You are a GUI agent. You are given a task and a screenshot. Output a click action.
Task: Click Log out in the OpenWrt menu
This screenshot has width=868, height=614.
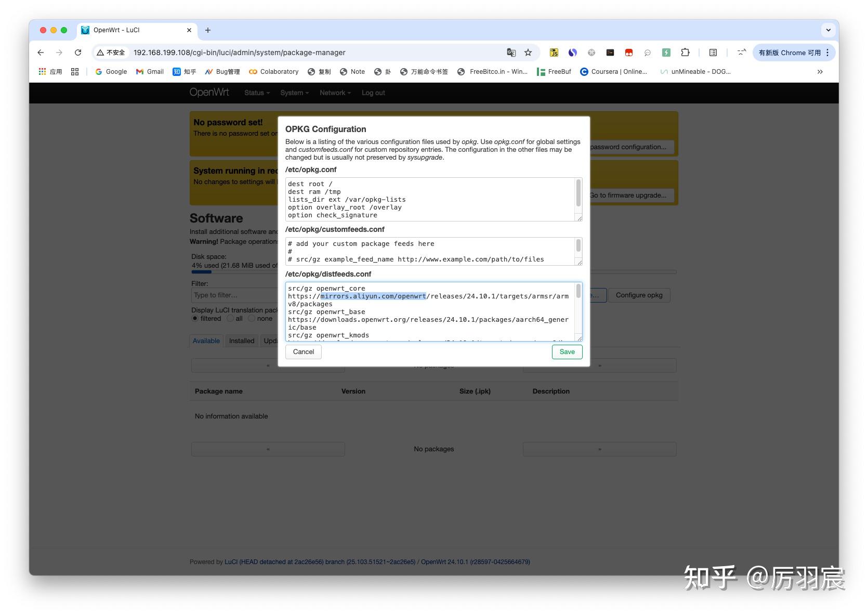373,93
